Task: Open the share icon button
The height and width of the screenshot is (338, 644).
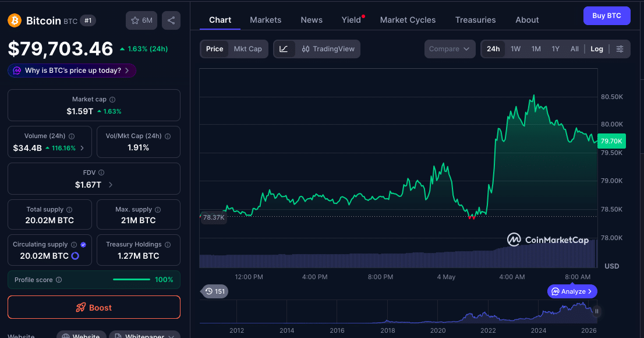Action: (x=171, y=20)
